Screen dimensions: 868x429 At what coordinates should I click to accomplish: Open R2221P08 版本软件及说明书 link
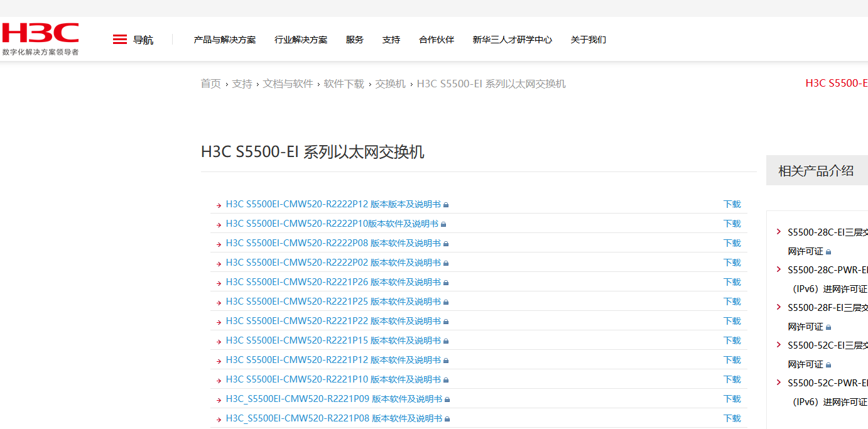pyautogui.click(x=334, y=418)
